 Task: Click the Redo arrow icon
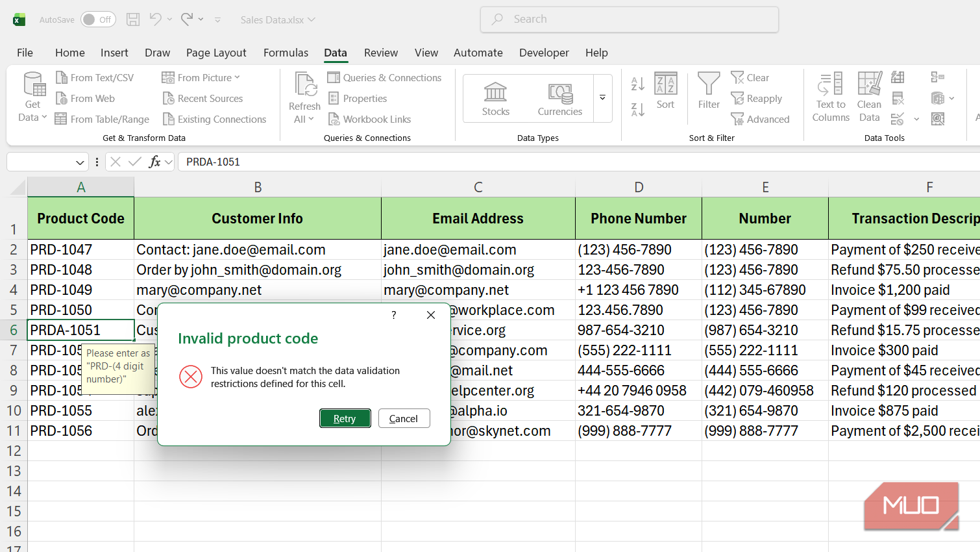pyautogui.click(x=187, y=19)
